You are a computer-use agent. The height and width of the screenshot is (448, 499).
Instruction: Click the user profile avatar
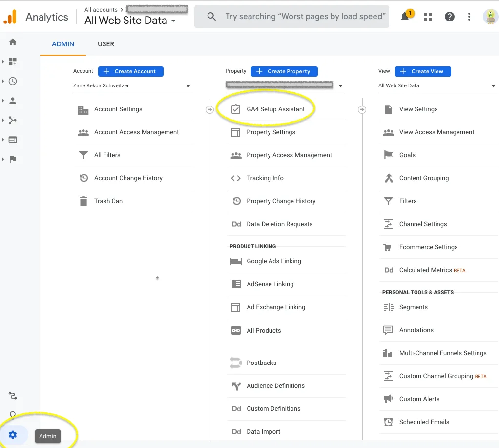pos(490,17)
